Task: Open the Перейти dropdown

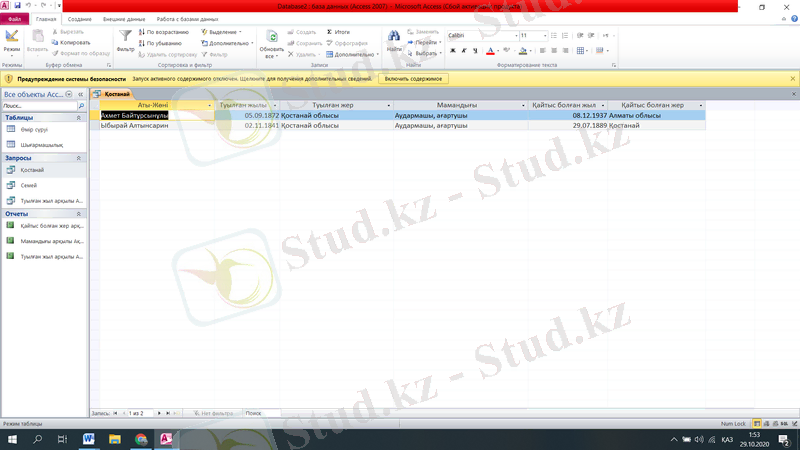Action: [424, 42]
